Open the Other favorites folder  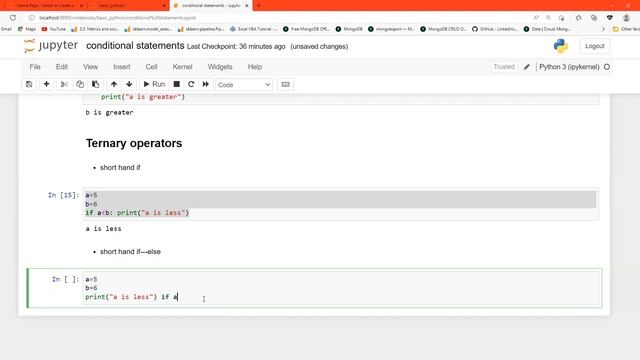[626, 29]
